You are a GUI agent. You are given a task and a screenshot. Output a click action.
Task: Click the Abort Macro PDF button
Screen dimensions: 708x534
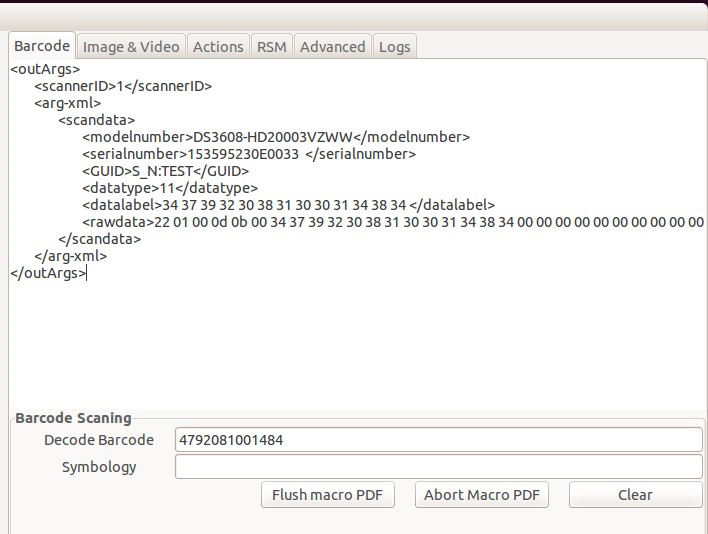point(482,495)
